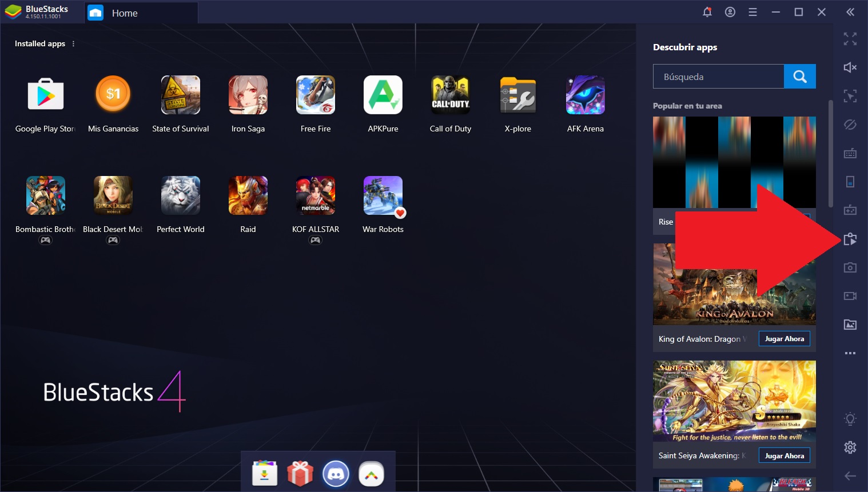Open BlueStacks help icon in dock

[x=371, y=474]
